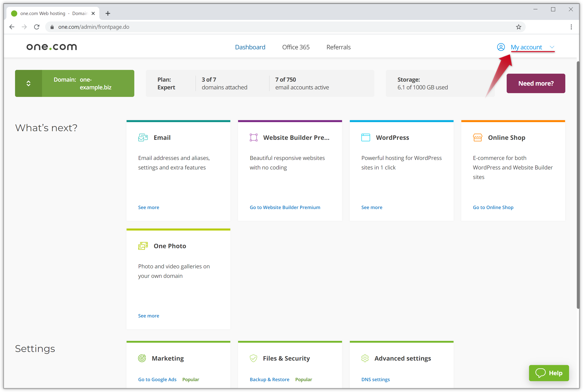Follow the Go to Online Shop link
Viewport: 583px width, 392px height.
493,207
